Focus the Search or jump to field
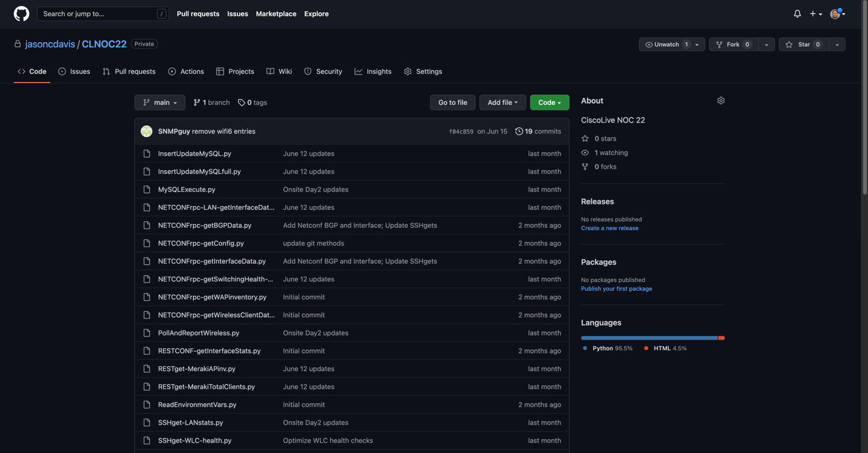The width and height of the screenshot is (868, 453). click(x=97, y=13)
